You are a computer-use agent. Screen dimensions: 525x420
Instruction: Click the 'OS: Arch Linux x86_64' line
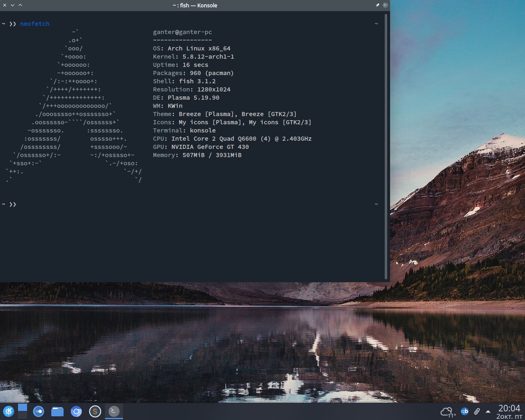click(192, 48)
